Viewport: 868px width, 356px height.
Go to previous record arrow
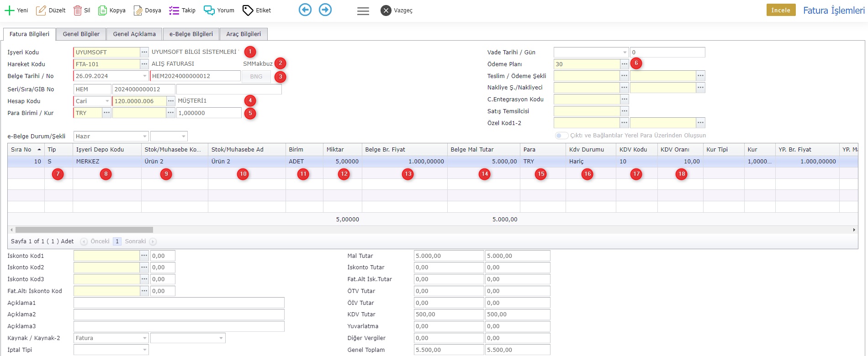[x=305, y=10]
